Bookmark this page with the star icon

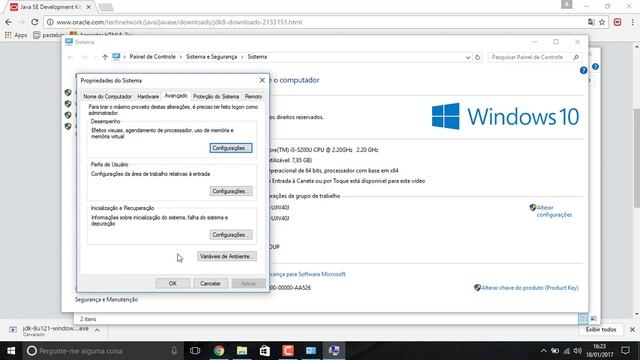[602, 22]
